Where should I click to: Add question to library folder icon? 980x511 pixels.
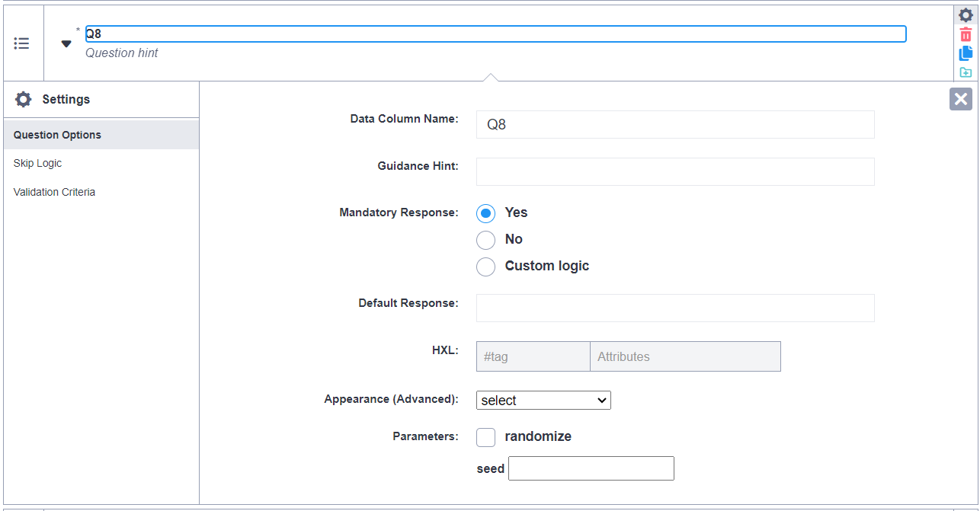tap(966, 72)
